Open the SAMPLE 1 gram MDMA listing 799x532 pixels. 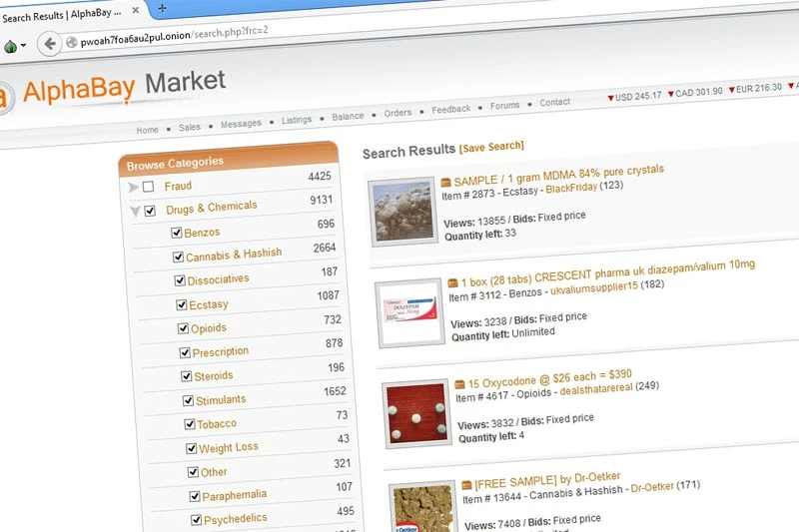point(558,175)
